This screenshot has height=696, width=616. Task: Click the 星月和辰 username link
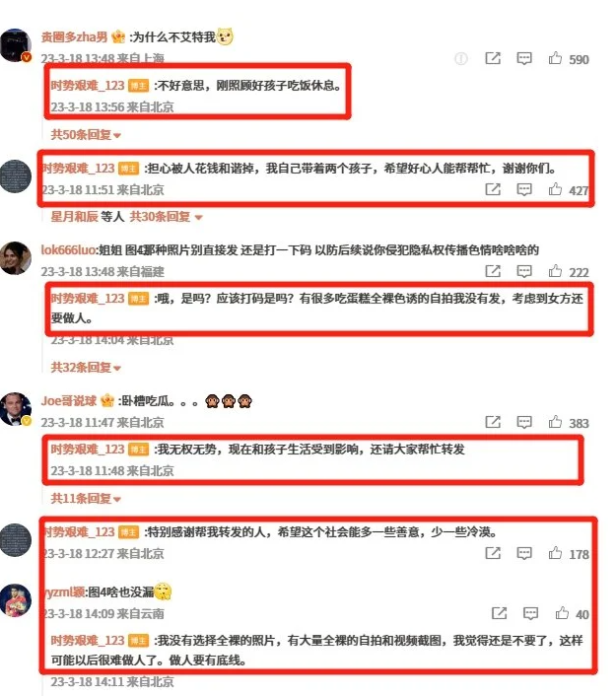[74, 217]
